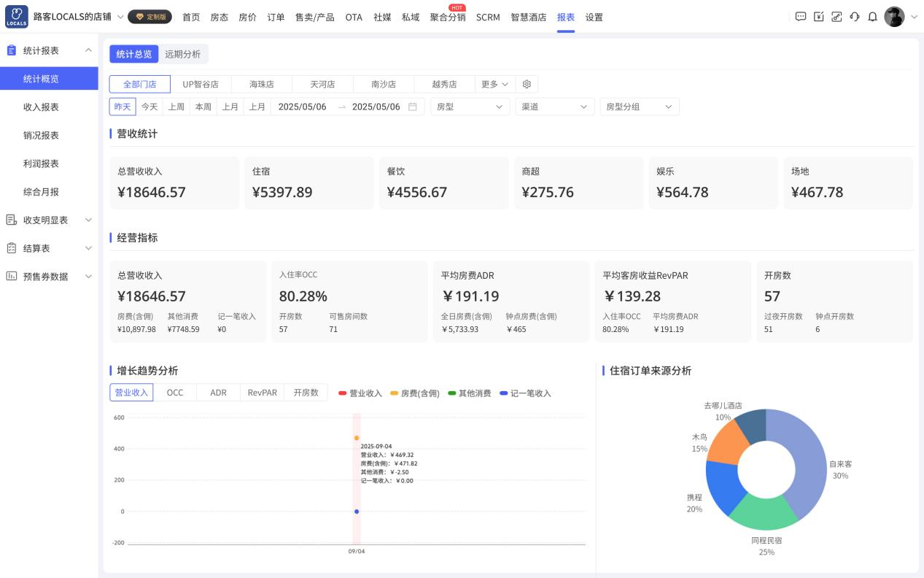Switch trend chart to OCC
The image size is (924, 578).
point(175,393)
